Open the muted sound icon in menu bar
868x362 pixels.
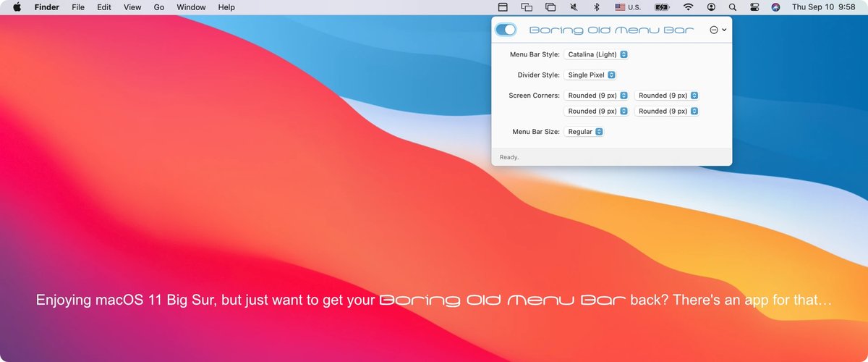click(x=574, y=7)
